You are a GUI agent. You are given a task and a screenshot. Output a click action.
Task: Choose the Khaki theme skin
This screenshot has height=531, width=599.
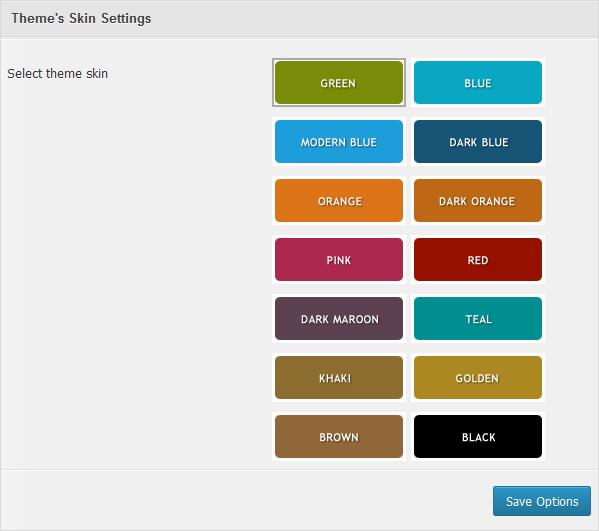(x=339, y=377)
